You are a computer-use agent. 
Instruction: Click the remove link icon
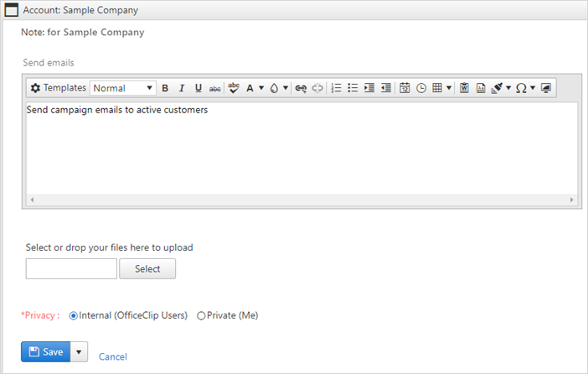point(317,88)
